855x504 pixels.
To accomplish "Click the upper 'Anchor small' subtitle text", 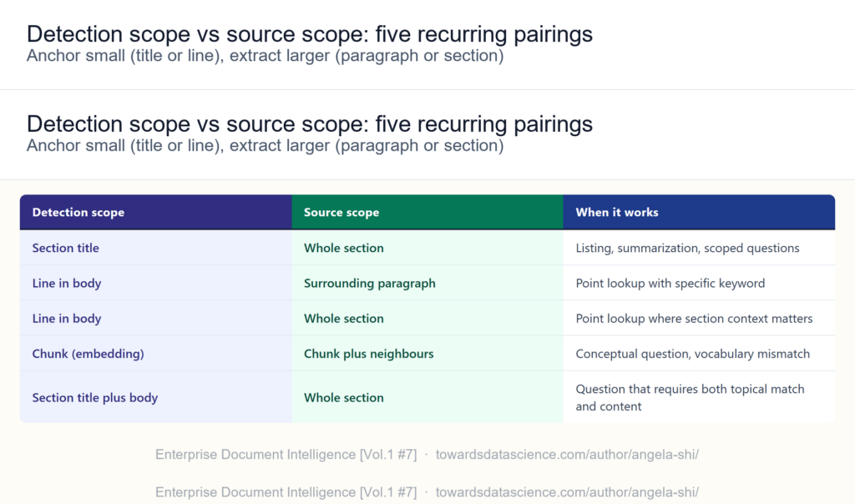I will [265, 56].
